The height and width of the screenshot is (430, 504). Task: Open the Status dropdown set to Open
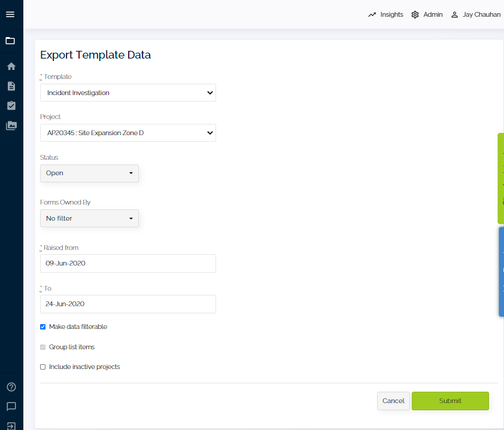[89, 173]
